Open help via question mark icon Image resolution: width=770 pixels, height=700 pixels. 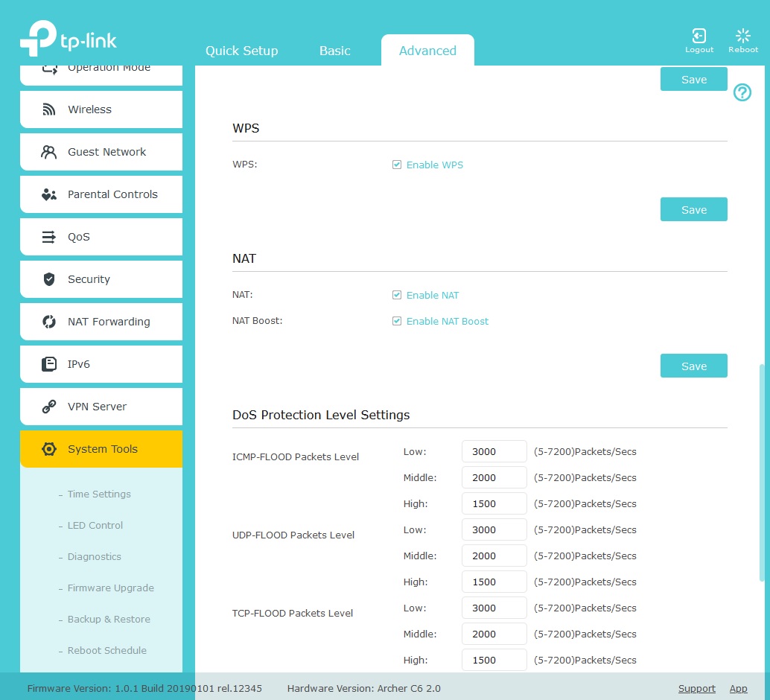742,92
